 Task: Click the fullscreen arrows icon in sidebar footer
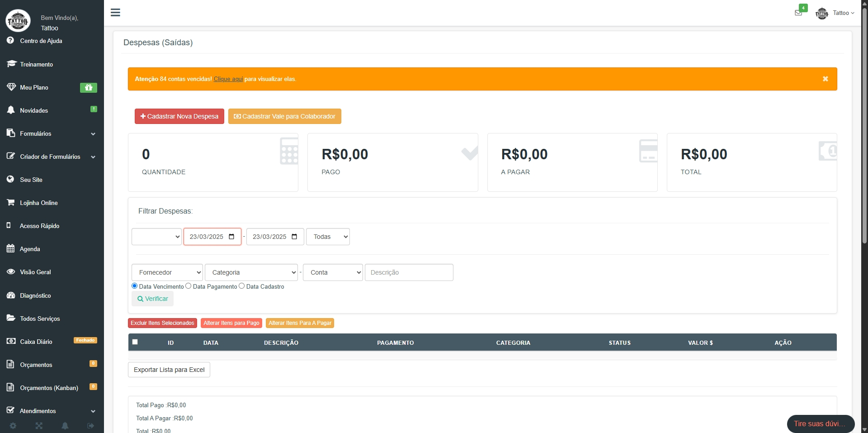tap(39, 426)
